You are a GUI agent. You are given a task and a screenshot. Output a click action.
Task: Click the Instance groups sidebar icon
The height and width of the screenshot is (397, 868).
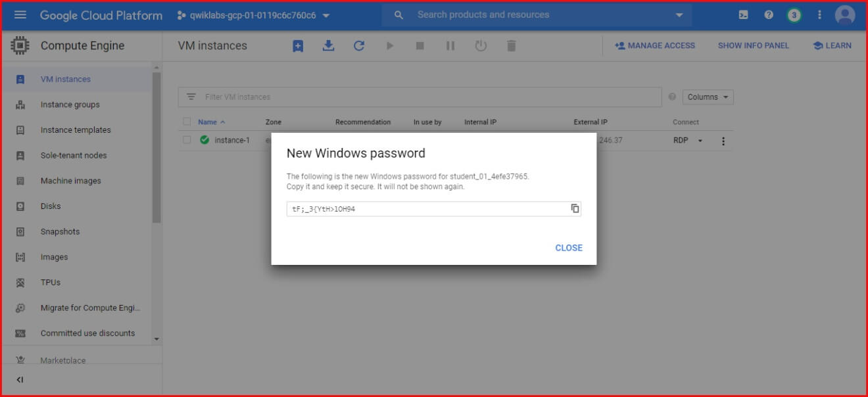[20, 105]
